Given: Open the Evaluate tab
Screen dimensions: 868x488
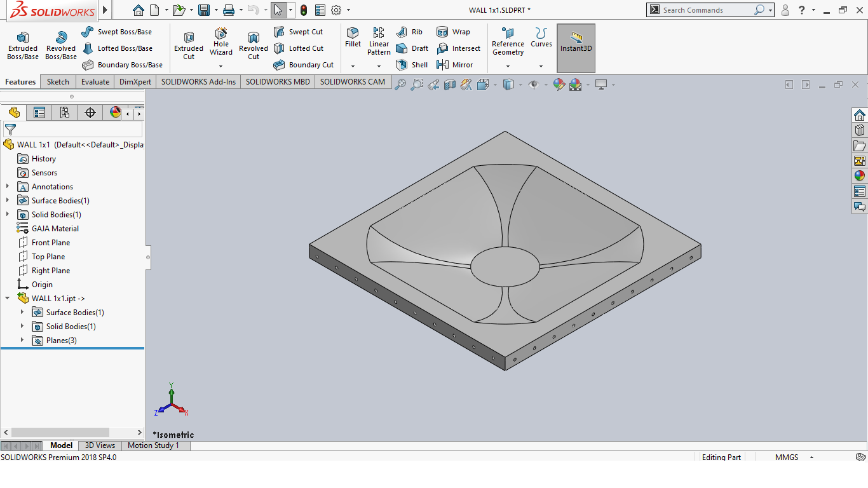Looking at the screenshot, I should (x=95, y=82).
